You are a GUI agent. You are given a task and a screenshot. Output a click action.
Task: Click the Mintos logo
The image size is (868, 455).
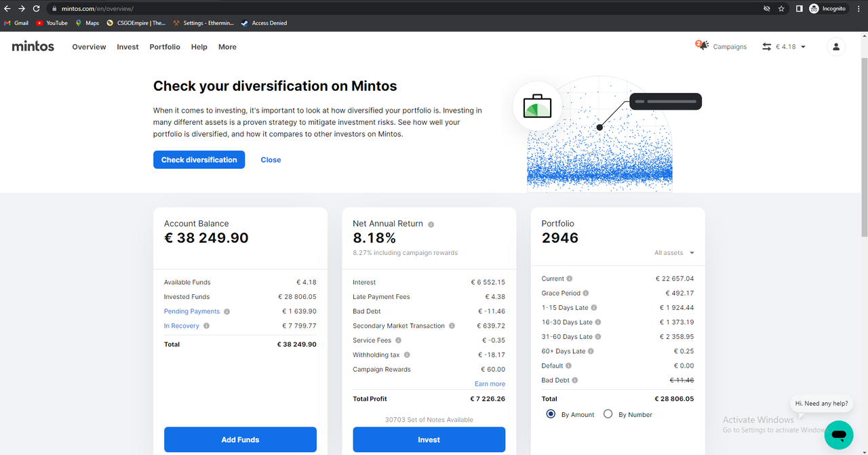coord(33,46)
